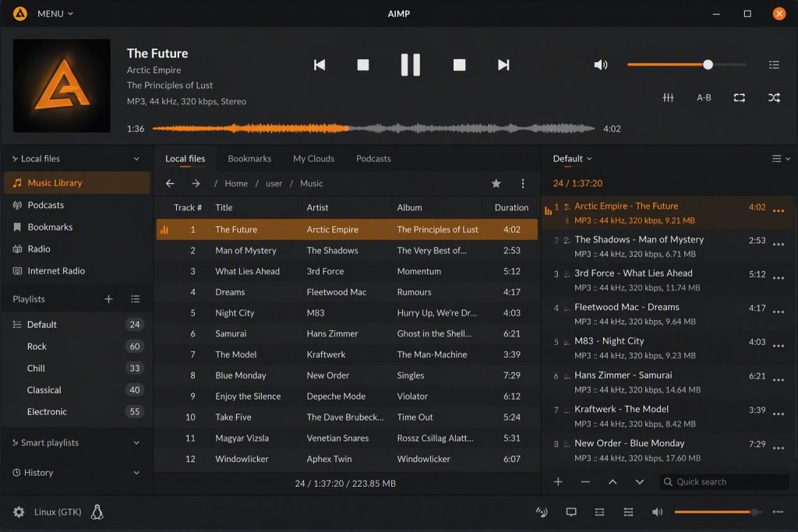Select Music Library in sidebar

(77, 183)
